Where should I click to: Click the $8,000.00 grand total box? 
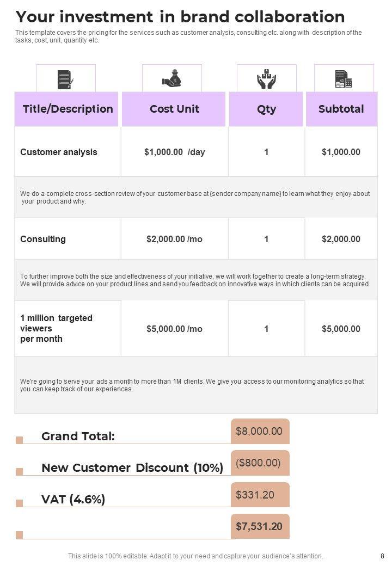260,431
